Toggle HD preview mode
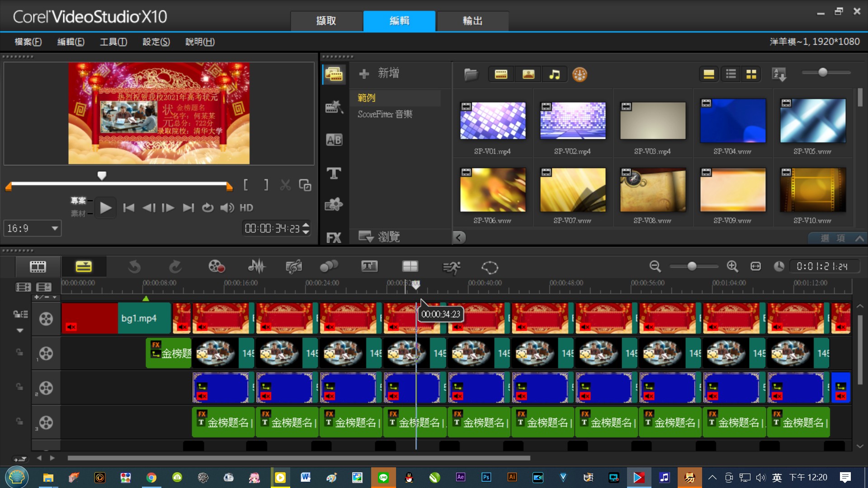 tap(246, 208)
